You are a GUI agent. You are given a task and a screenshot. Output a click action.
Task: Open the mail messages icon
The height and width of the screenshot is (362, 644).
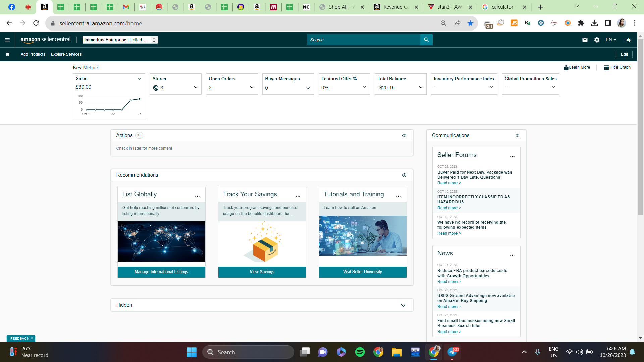click(x=585, y=40)
